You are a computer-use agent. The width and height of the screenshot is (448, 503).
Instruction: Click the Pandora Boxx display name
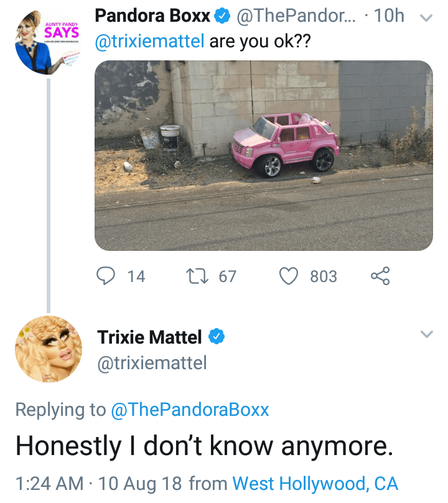coord(152,17)
